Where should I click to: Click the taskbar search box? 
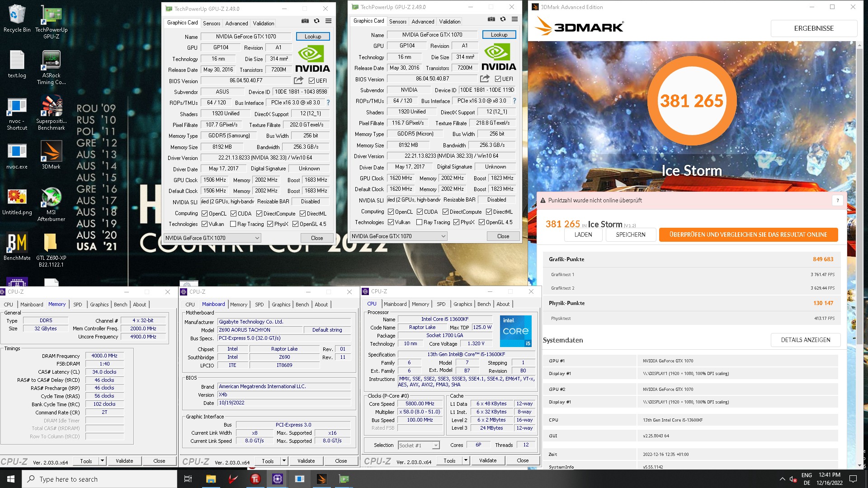point(99,479)
